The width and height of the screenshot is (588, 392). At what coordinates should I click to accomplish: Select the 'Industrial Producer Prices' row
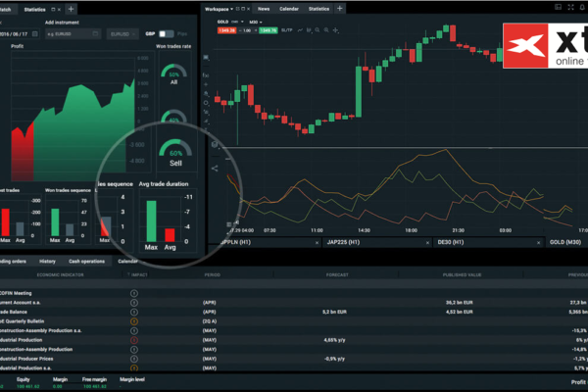[x=294, y=359]
